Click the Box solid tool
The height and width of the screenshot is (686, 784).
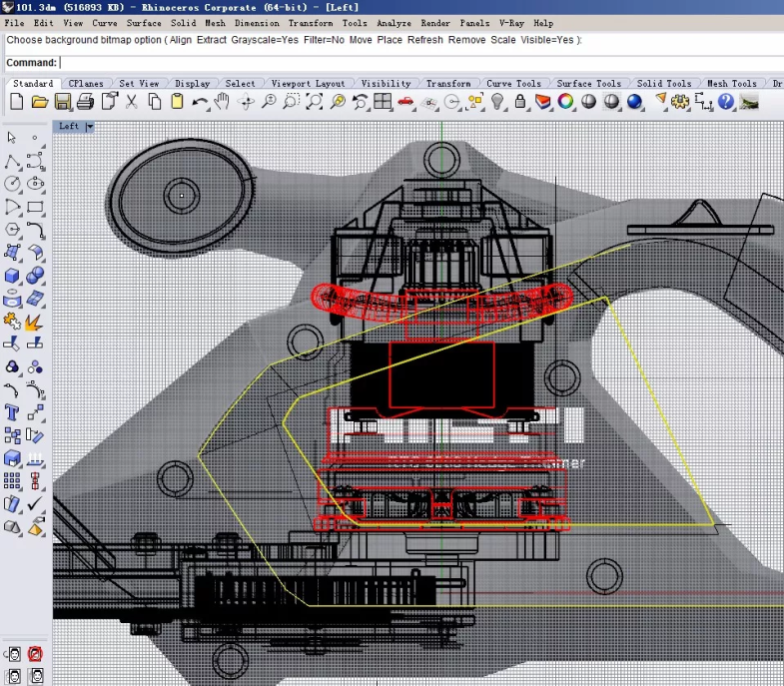tap(13, 275)
